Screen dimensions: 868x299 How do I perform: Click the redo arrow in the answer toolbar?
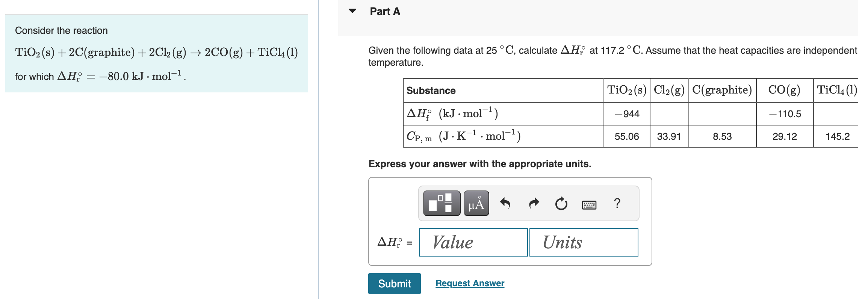tap(533, 203)
